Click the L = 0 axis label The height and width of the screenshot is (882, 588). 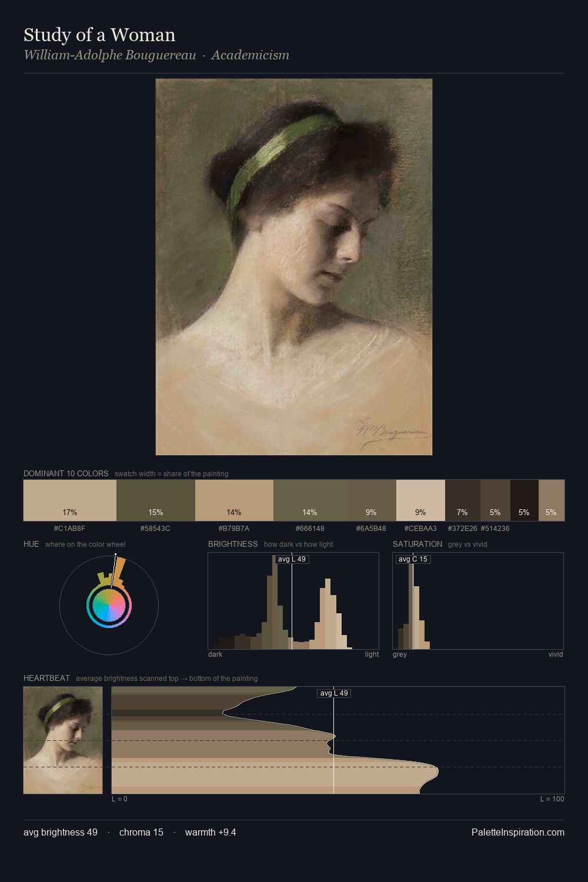pos(119,799)
